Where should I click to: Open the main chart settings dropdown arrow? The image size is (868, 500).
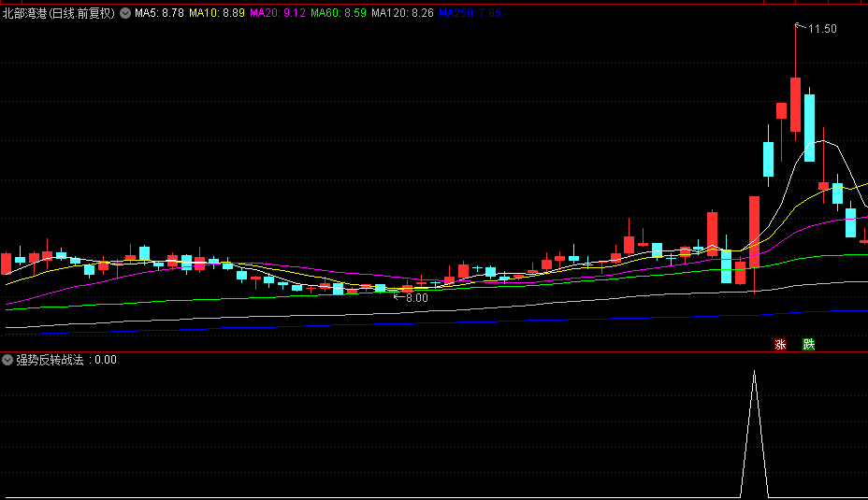coord(124,14)
